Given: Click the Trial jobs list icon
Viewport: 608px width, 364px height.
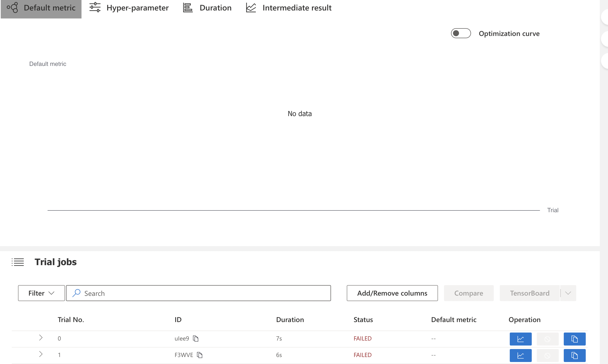Looking at the screenshot, I should point(18,262).
